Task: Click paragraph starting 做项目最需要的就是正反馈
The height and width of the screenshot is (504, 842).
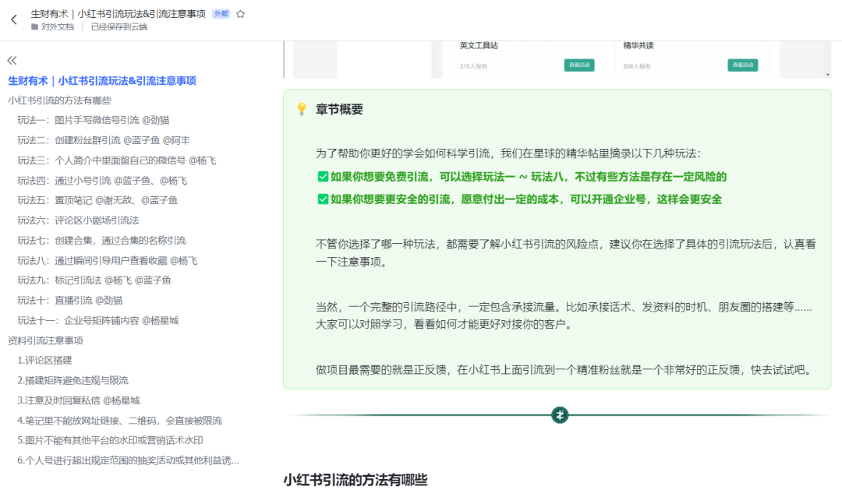Action: click(x=565, y=370)
